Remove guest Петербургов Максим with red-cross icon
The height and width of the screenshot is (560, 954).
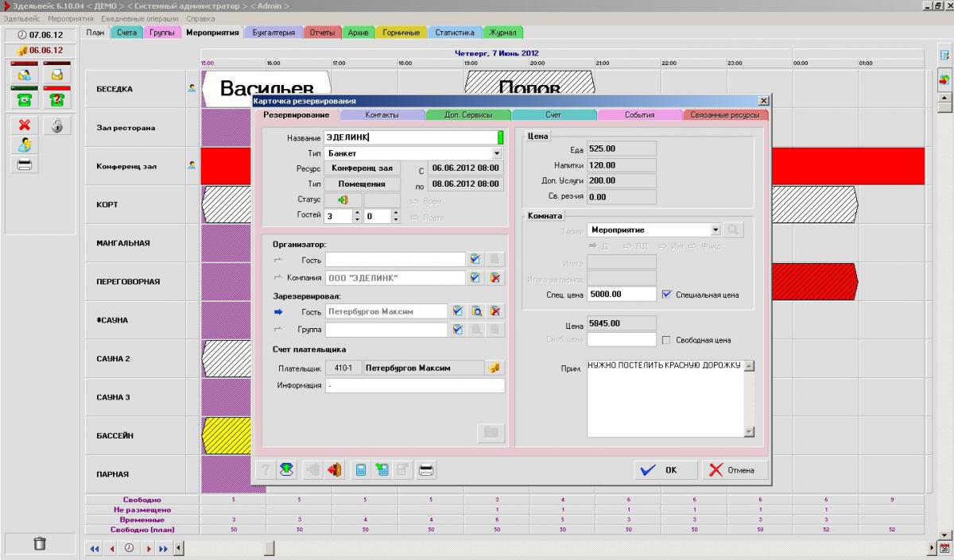(495, 311)
